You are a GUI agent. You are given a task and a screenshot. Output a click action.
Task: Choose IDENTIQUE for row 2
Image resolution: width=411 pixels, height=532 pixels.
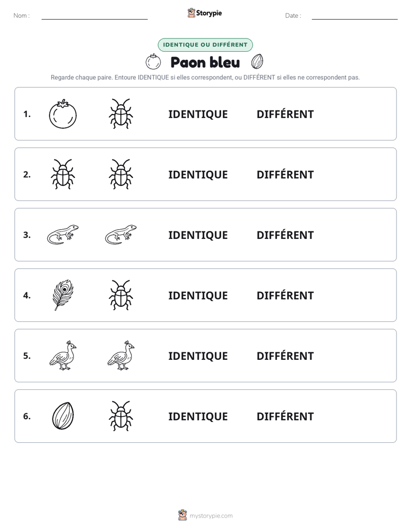click(198, 174)
